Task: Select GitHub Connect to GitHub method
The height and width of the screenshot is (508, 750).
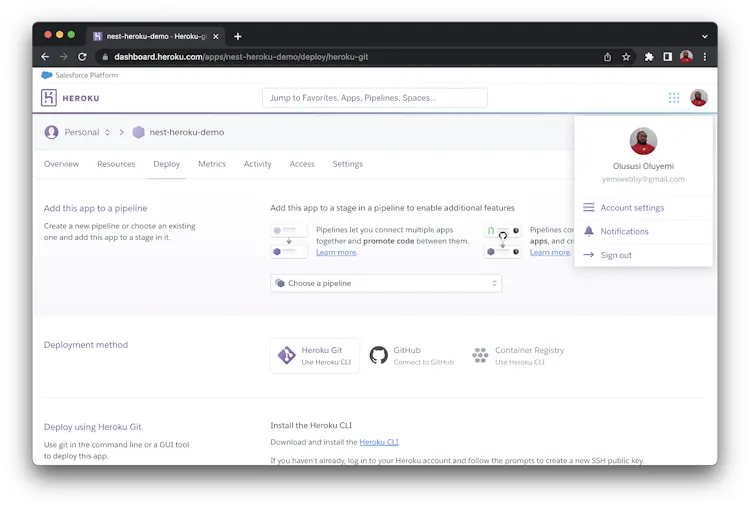Action: [412, 355]
